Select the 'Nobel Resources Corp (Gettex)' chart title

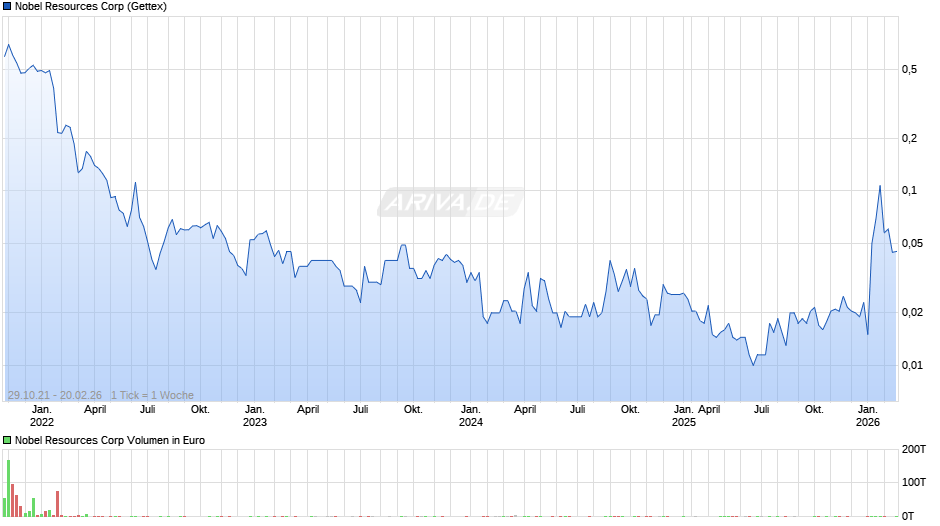[91, 7]
